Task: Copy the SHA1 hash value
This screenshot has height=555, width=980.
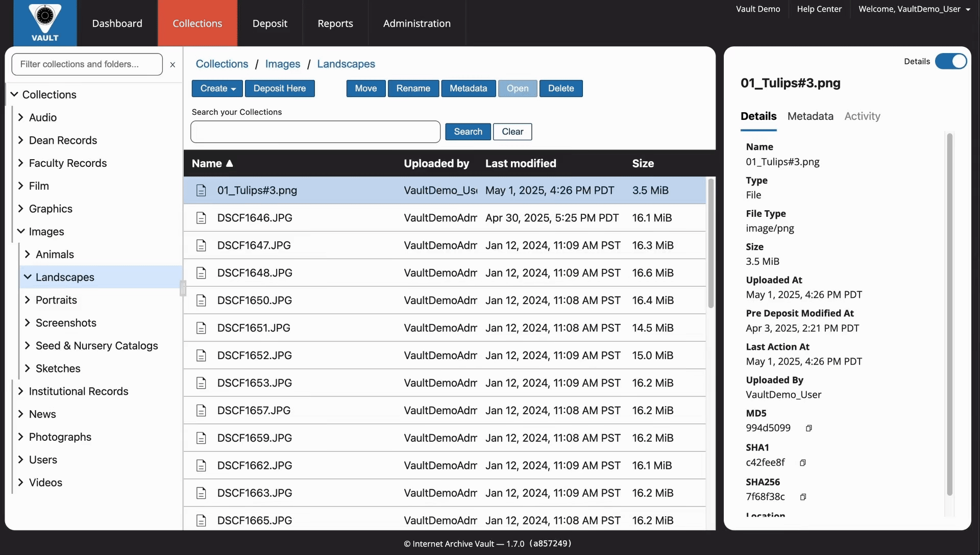Action: pos(802,463)
